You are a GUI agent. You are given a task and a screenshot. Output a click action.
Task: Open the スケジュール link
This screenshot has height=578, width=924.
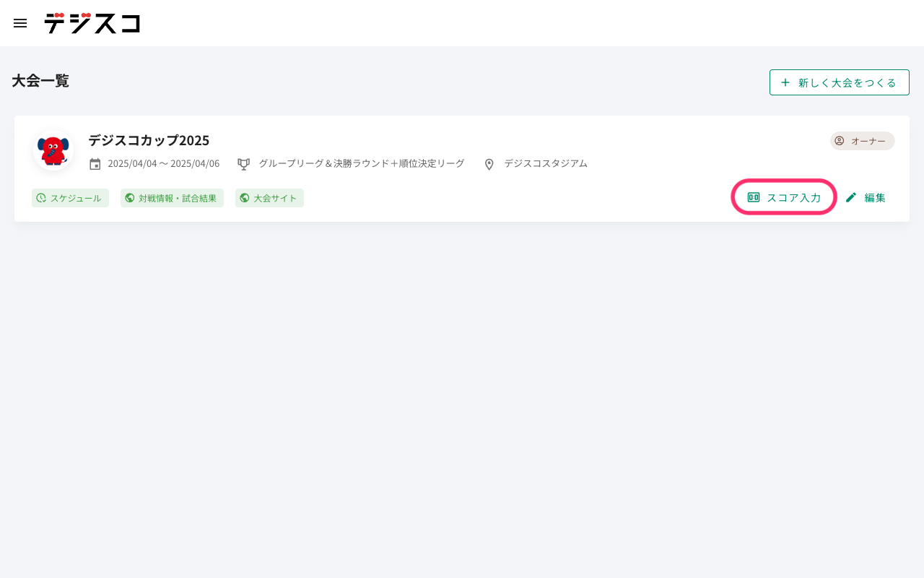(76, 198)
